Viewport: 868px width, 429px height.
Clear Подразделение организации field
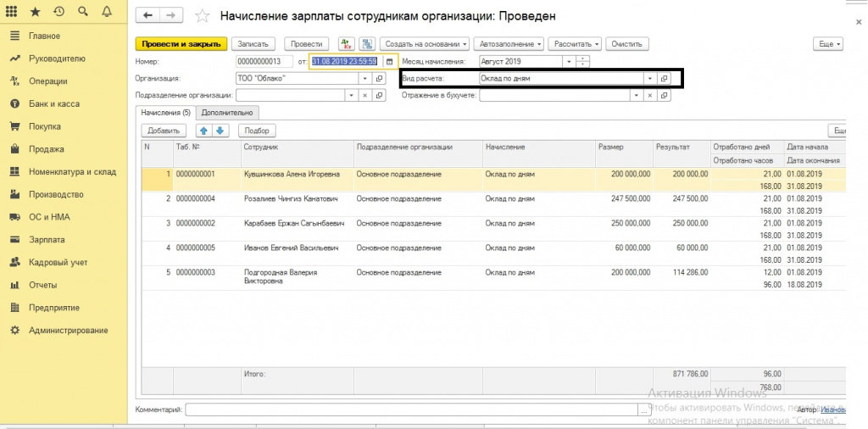point(365,96)
